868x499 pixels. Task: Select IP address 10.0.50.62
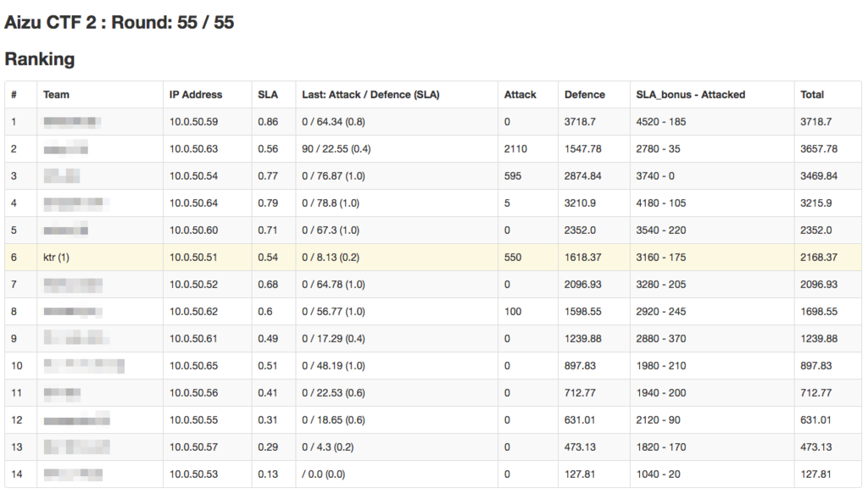coord(193,312)
